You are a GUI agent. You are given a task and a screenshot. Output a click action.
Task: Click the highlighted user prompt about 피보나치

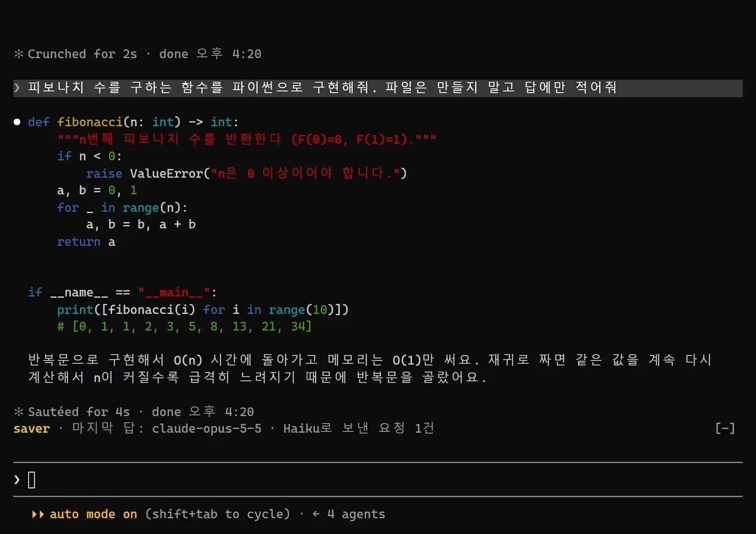[x=378, y=88]
